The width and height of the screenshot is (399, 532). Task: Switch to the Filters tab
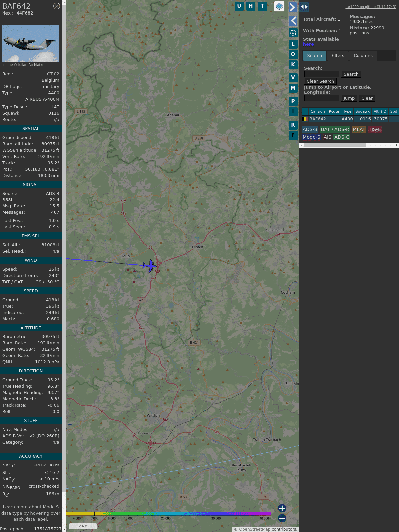tap(337, 56)
